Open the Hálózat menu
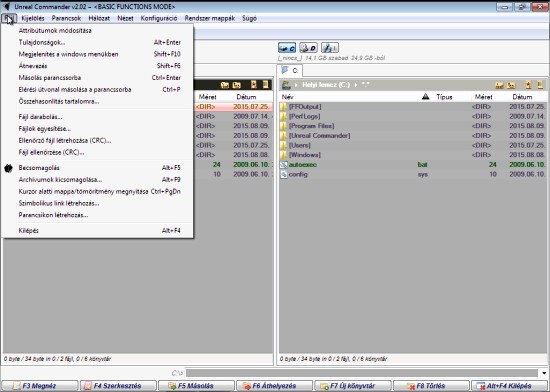This screenshot has width=550, height=392. pos(99,18)
